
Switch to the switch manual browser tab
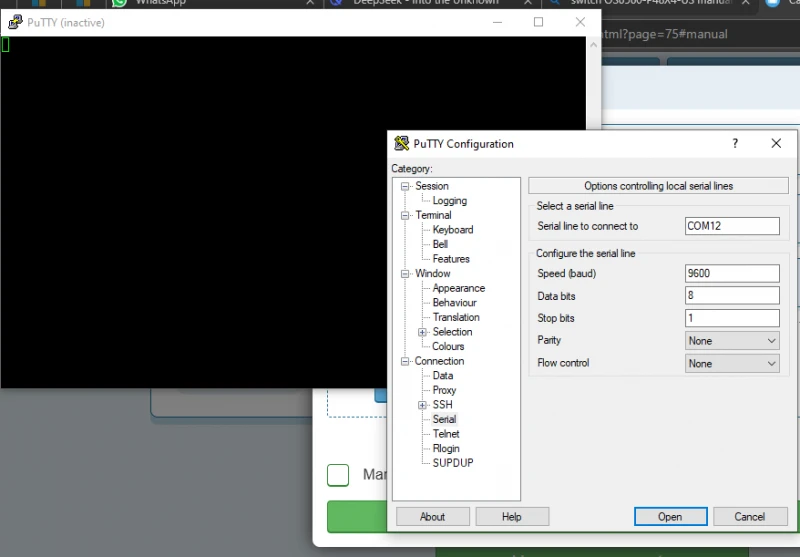[651, 3]
